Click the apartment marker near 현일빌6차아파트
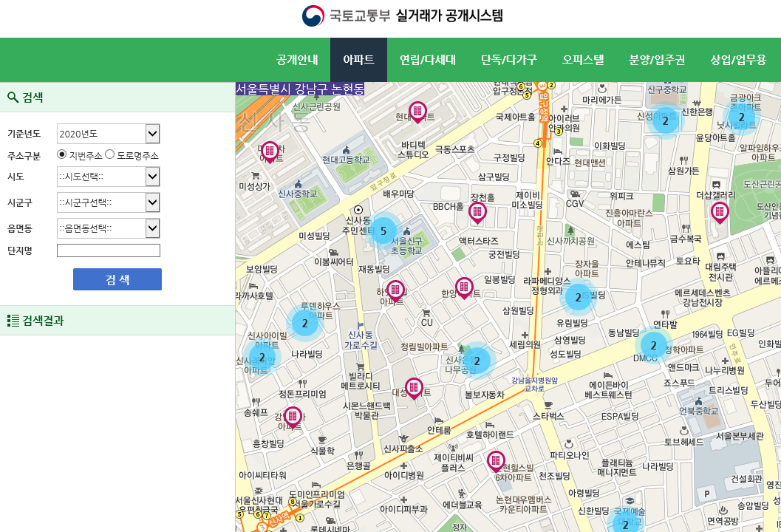 tap(496, 461)
